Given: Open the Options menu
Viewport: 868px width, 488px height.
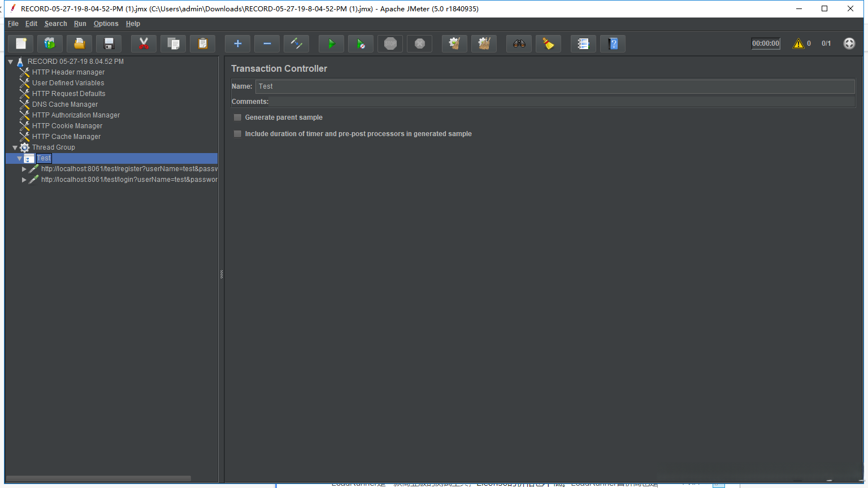Looking at the screenshot, I should pos(106,24).
